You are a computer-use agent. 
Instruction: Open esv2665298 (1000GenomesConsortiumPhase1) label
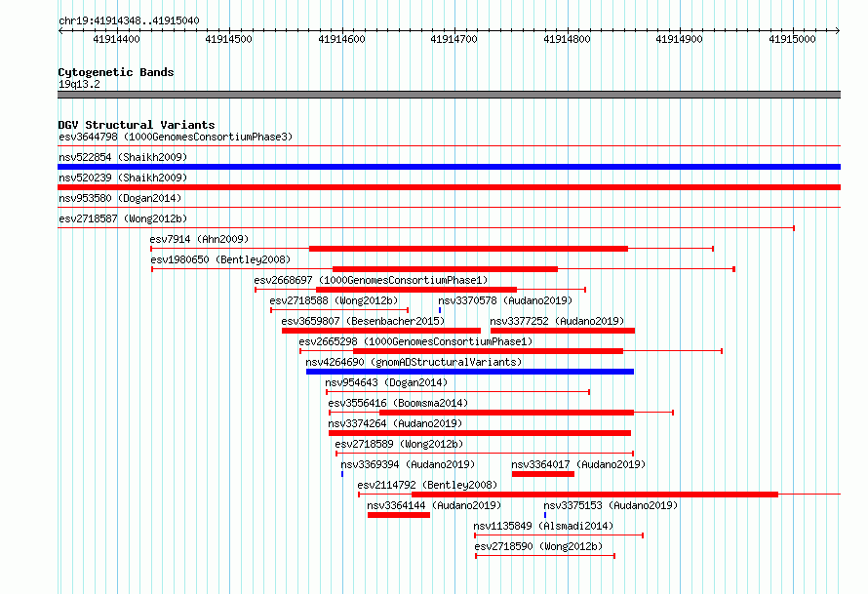(415, 341)
